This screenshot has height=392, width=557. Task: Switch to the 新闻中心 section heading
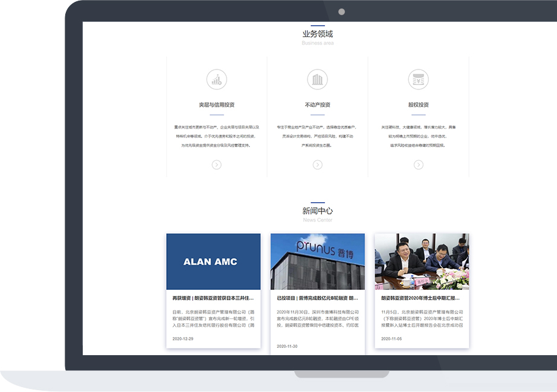(x=317, y=210)
